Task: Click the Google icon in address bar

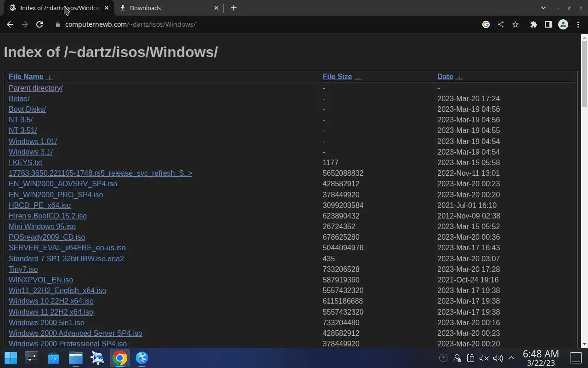Action: (x=486, y=24)
